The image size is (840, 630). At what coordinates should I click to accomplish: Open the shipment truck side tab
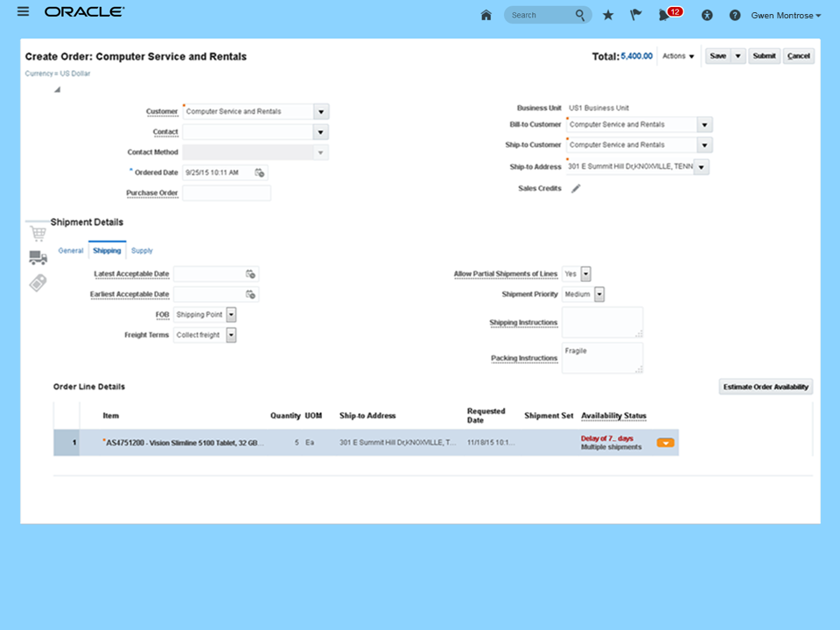coord(38,257)
